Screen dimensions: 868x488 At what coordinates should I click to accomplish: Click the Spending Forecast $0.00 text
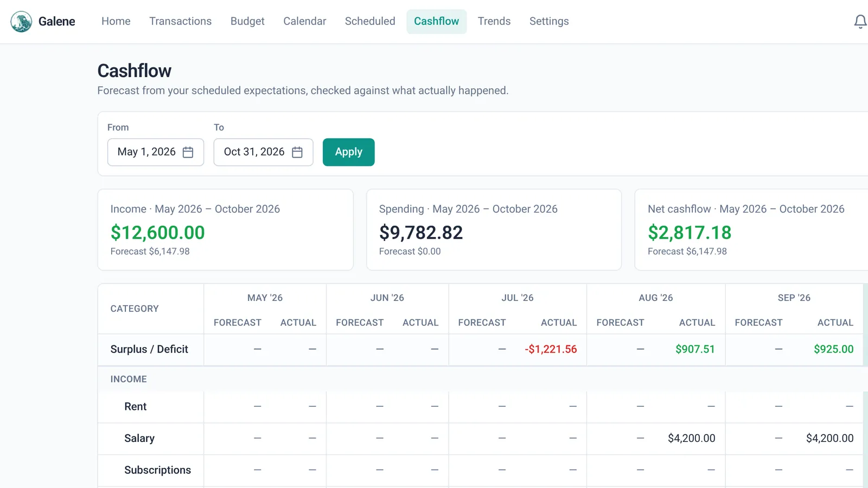point(410,252)
